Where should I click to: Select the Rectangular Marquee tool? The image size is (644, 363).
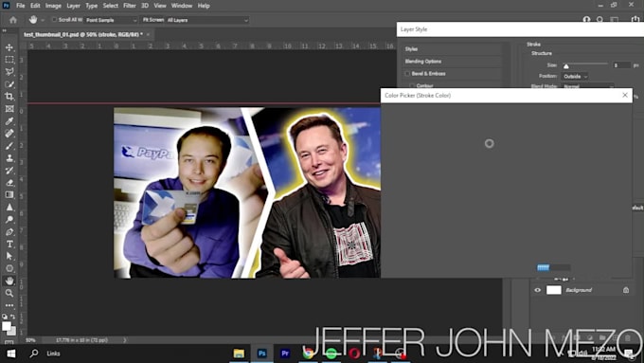pyautogui.click(x=9, y=60)
